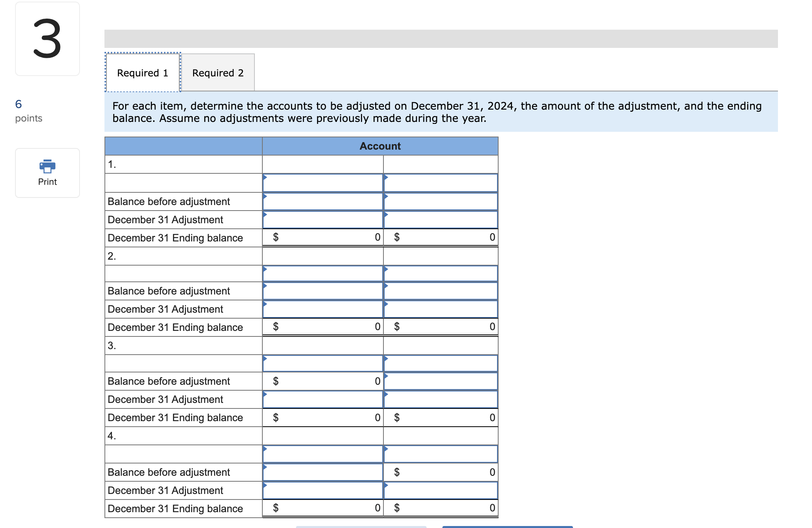
Task: Click the gray button below the table
Action: (361, 527)
